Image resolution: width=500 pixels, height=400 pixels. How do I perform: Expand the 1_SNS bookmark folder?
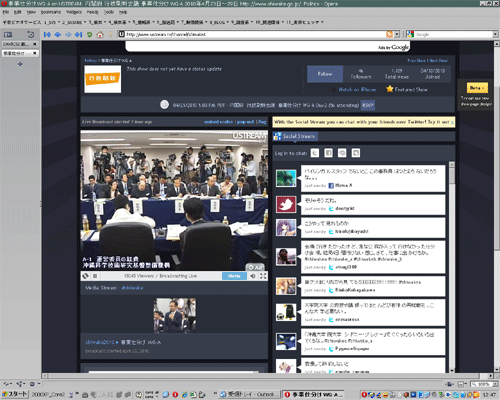51,22
